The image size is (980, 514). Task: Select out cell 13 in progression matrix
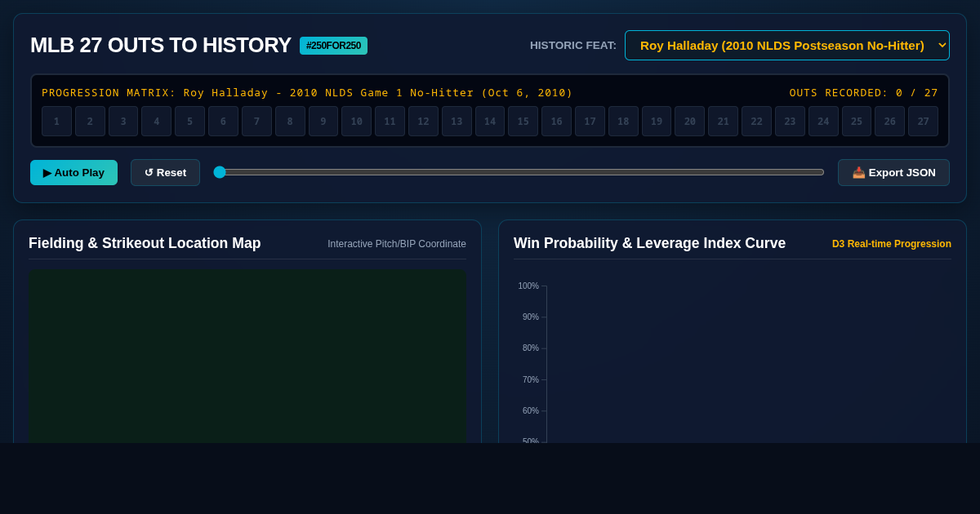pos(457,122)
